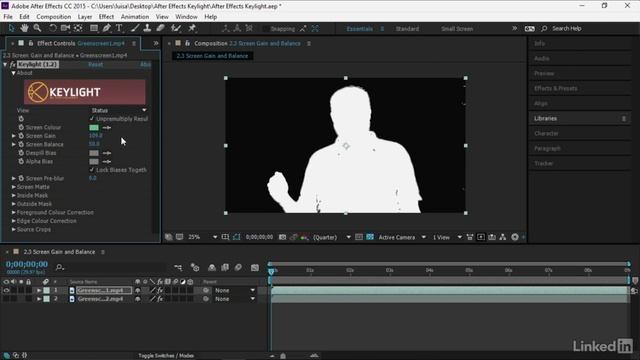640x360 pixels.
Task: Open the Libraries panel
Action: pyautogui.click(x=545, y=118)
